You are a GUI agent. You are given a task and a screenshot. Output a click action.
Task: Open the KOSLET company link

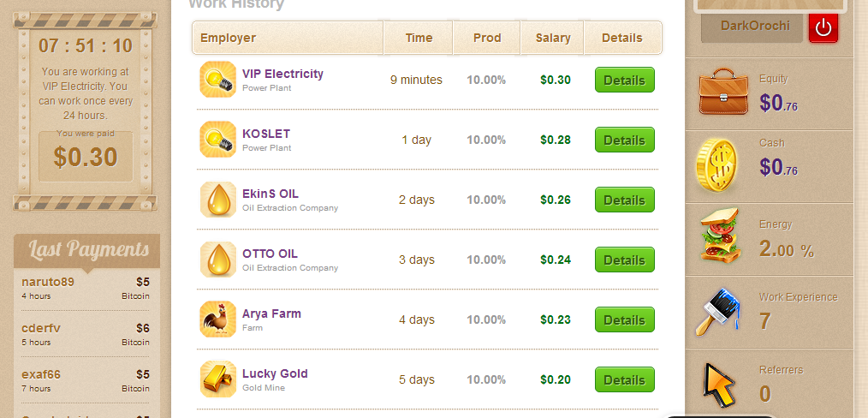[x=266, y=134]
